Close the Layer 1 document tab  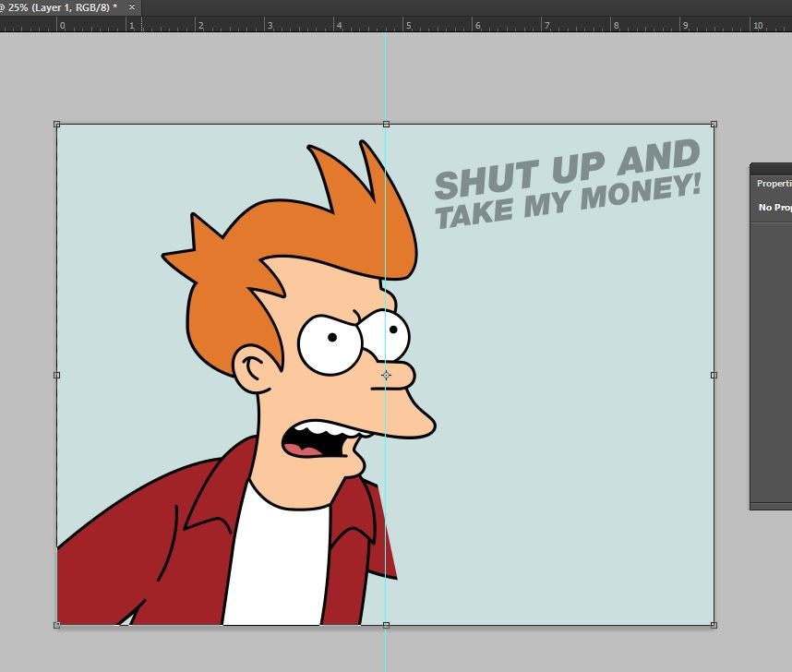click(132, 7)
